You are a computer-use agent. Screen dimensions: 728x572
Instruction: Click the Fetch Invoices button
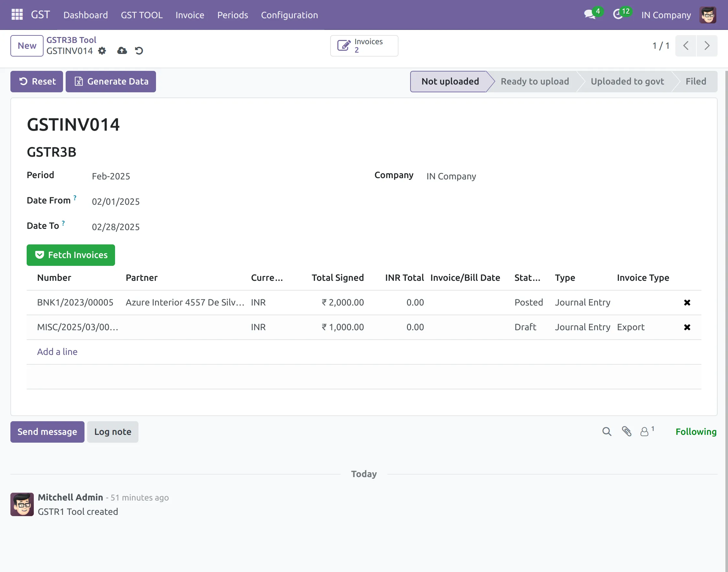pos(71,255)
